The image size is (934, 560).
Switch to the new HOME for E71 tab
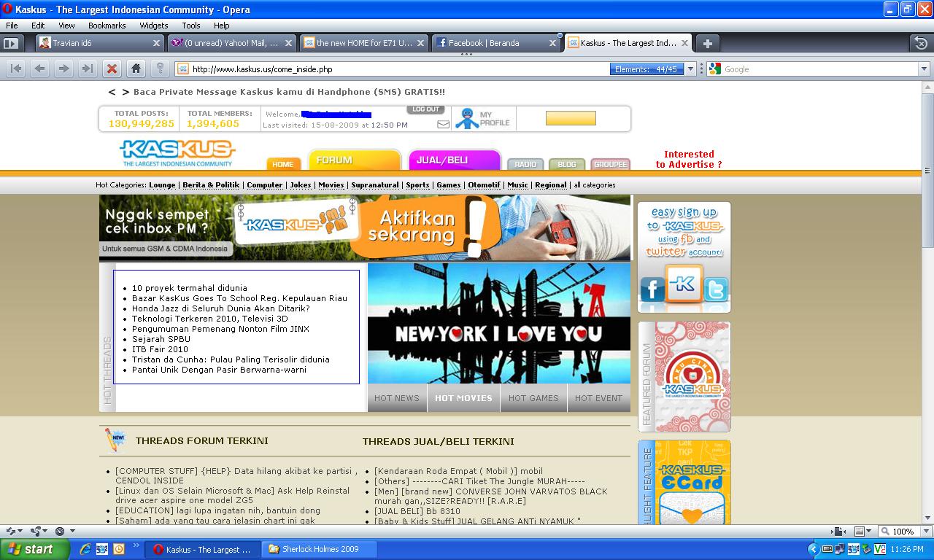[x=364, y=43]
